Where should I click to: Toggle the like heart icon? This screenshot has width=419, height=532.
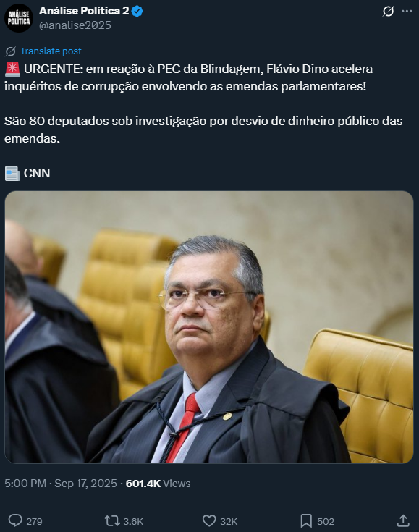(x=209, y=521)
